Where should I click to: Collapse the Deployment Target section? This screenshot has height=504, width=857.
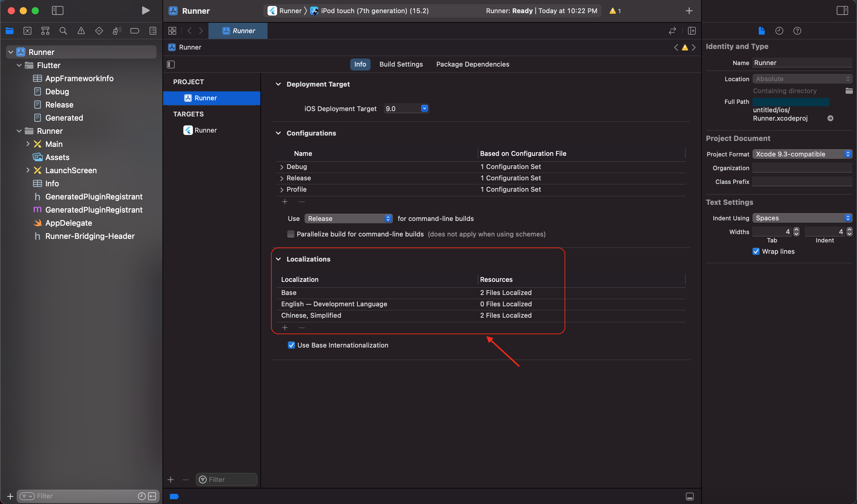(279, 84)
